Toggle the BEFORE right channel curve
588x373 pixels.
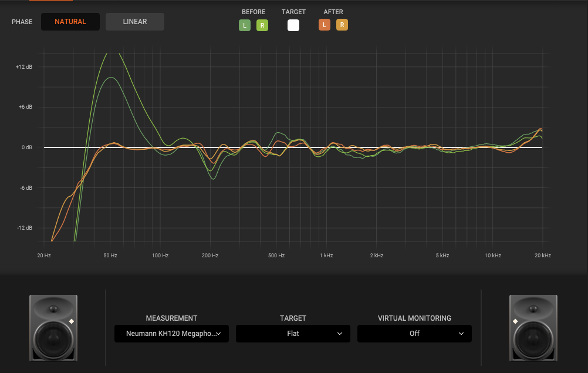pos(262,25)
